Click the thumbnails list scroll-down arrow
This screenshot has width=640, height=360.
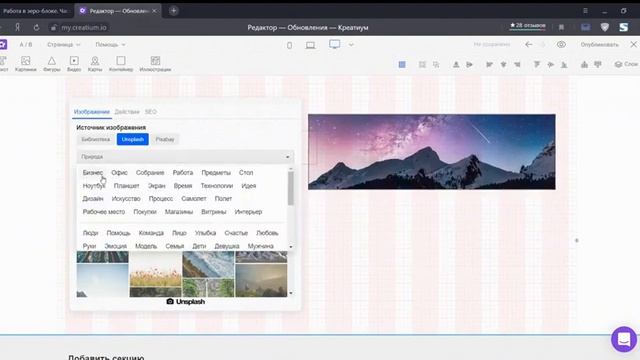(x=291, y=293)
